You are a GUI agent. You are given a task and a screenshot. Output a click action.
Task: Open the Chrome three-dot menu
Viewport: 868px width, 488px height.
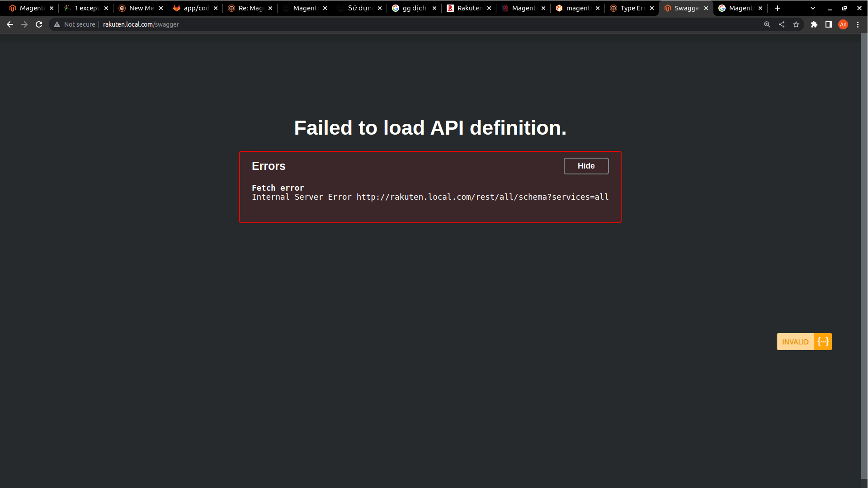click(858, 24)
